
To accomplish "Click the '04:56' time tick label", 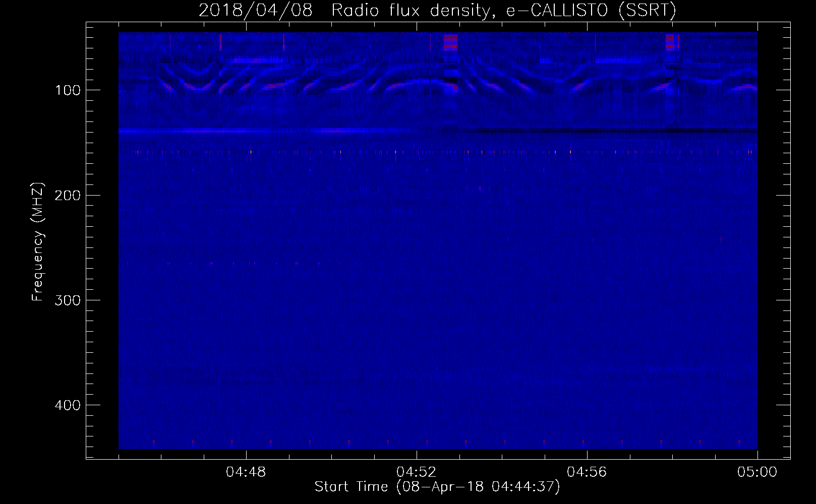I will pyautogui.click(x=587, y=472).
